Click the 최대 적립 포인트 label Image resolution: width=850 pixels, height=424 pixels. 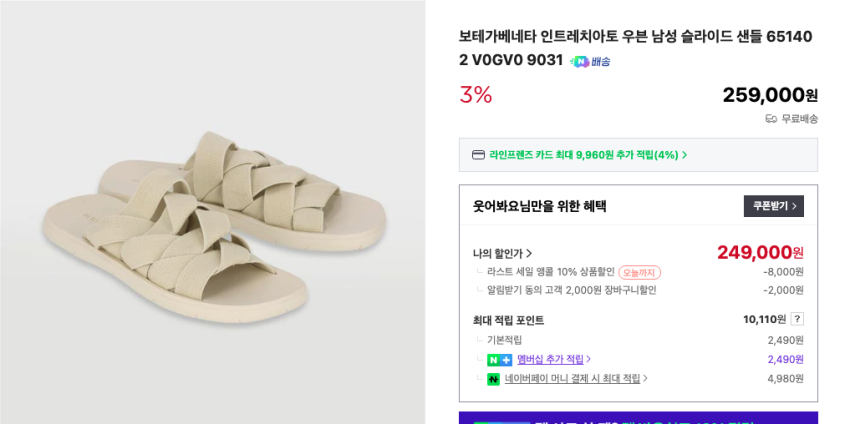coord(508,320)
